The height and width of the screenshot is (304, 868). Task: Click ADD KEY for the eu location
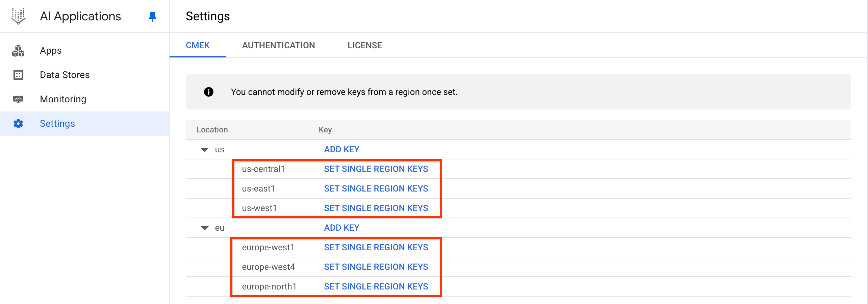[341, 227]
